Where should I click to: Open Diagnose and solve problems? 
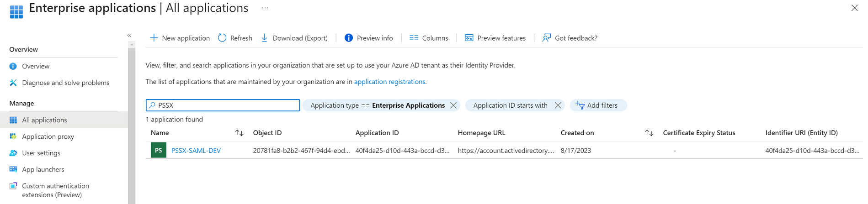[x=66, y=83]
